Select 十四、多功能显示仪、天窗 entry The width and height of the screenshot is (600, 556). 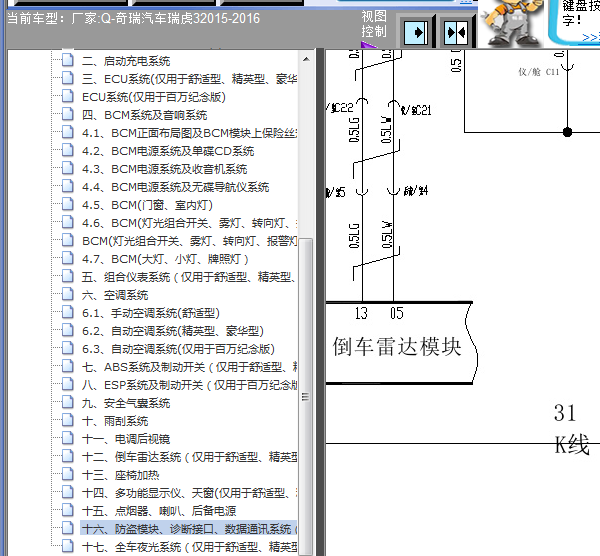click(x=189, y=493)
